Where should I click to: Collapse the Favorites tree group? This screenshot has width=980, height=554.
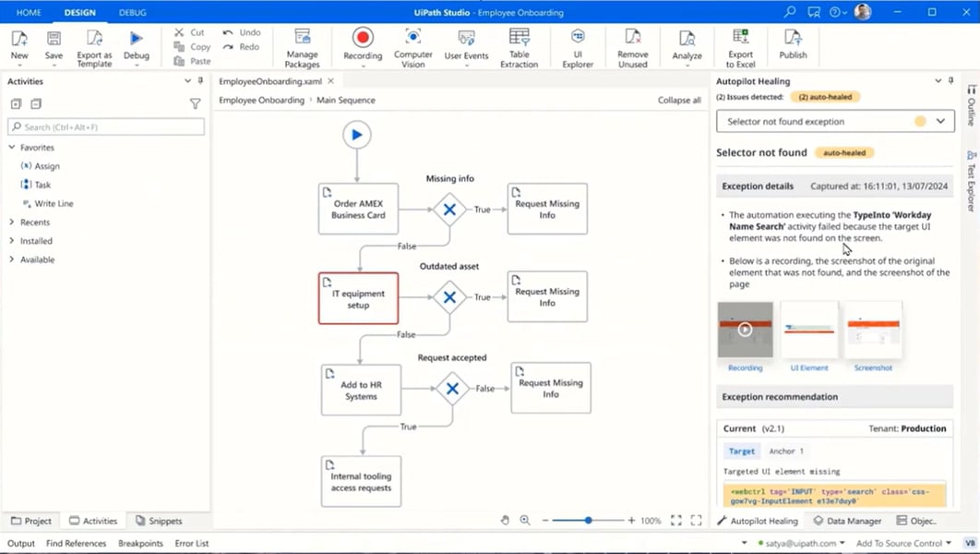click(x=12, y=148)
